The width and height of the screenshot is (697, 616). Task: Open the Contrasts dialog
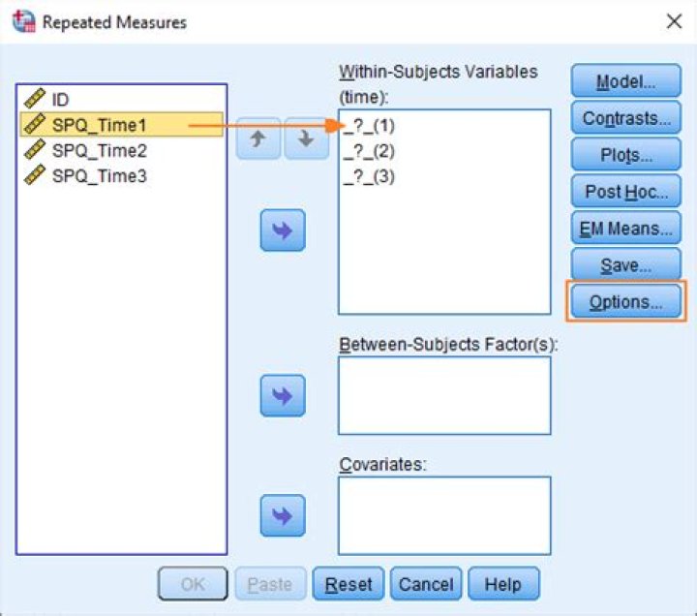pyautogui.click(x=625, y=119)
